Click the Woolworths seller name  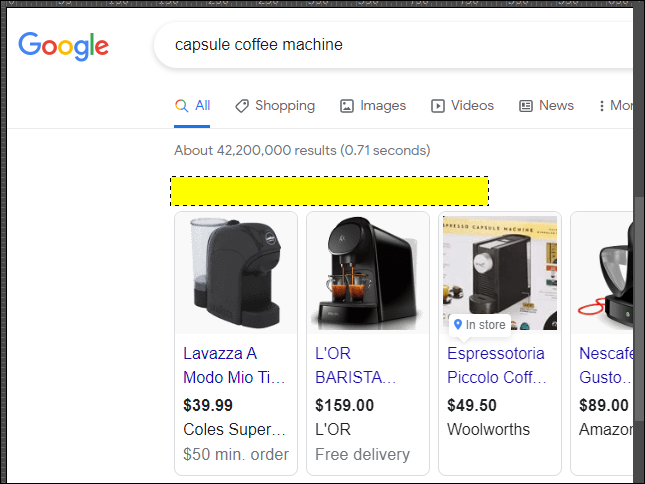click(489, 430)
